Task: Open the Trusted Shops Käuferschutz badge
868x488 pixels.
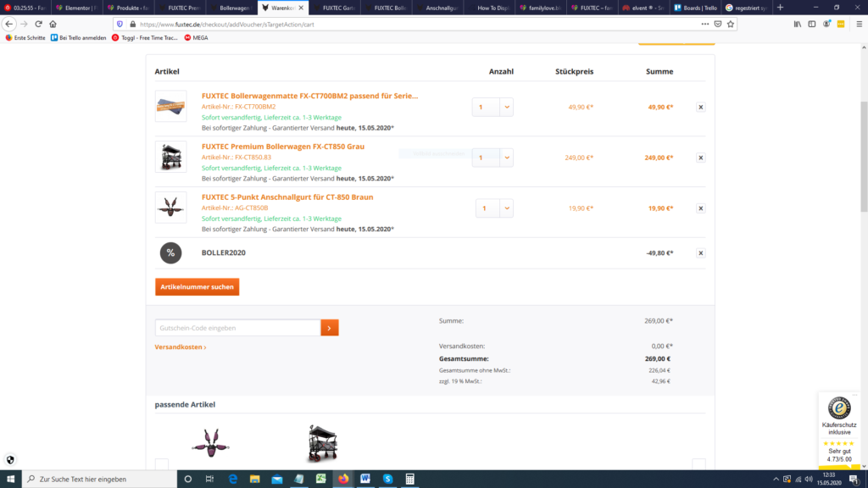Action: [839, 430]
